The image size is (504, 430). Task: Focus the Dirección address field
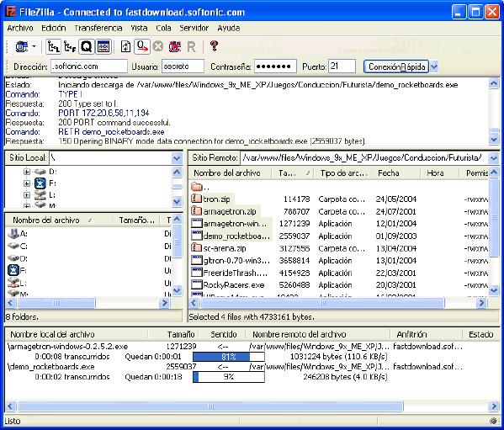coord(89,66)
